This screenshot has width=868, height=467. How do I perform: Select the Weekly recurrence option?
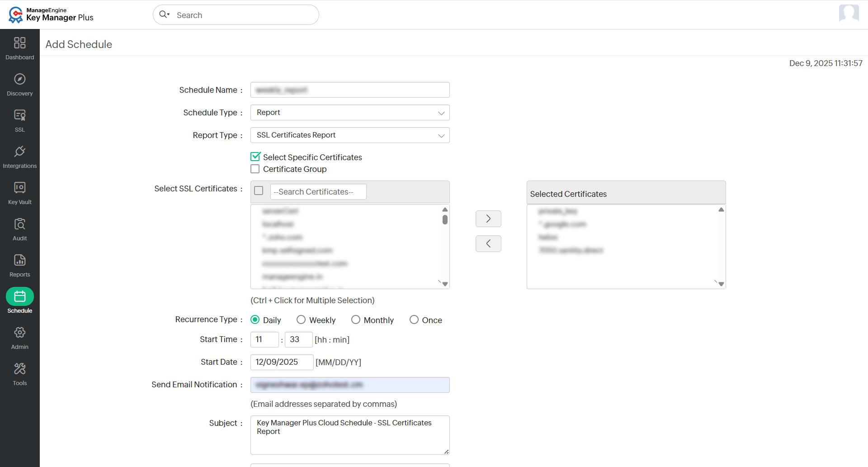(301, 320)
